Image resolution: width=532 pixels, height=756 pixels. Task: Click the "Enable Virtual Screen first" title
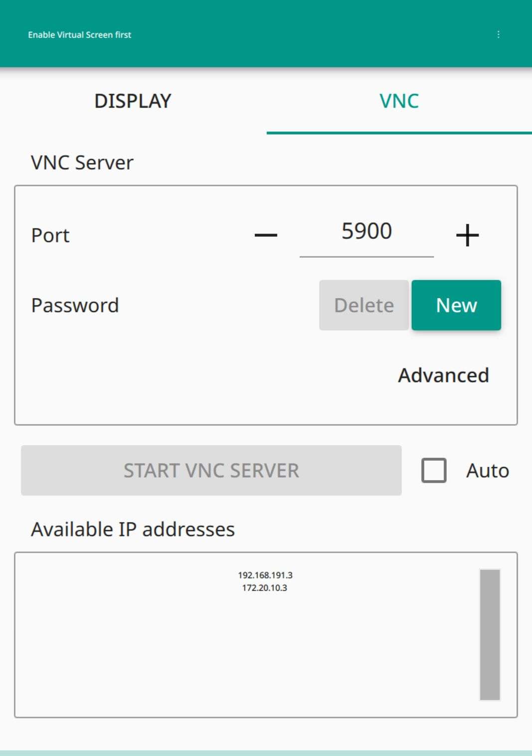click(x=80, y=35)
